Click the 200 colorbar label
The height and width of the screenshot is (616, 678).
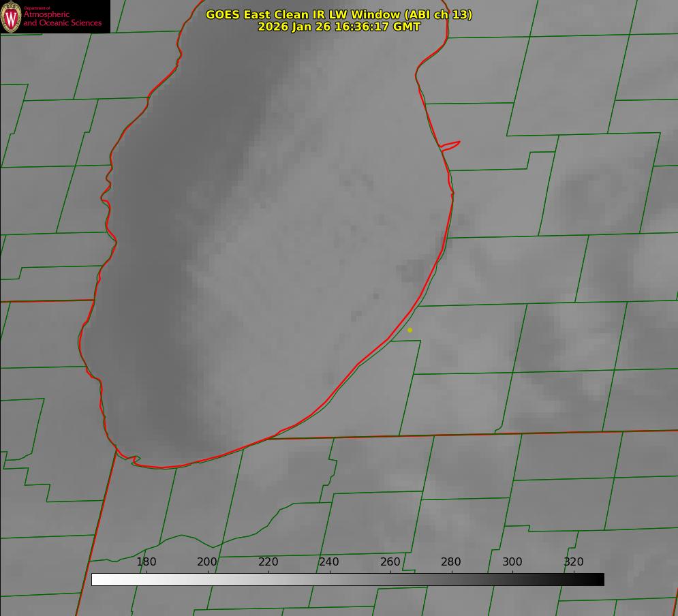coord(207,561)
